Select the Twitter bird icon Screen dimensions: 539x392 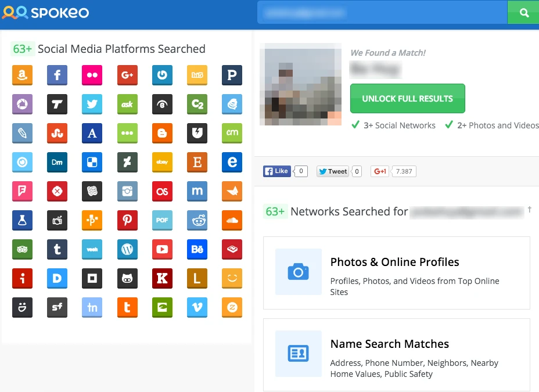point(92,104)
